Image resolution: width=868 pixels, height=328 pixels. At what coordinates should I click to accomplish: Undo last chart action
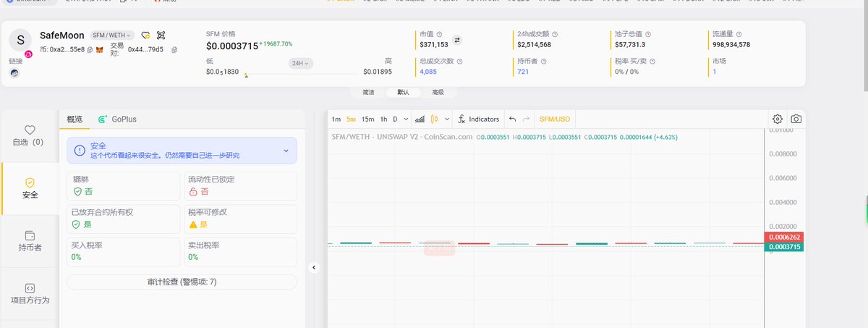click(512, 119)
